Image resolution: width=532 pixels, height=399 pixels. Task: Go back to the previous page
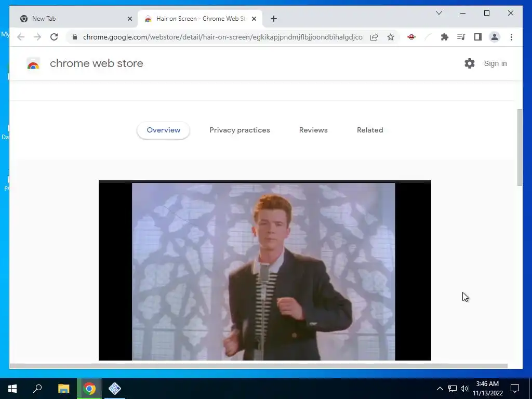21,37
